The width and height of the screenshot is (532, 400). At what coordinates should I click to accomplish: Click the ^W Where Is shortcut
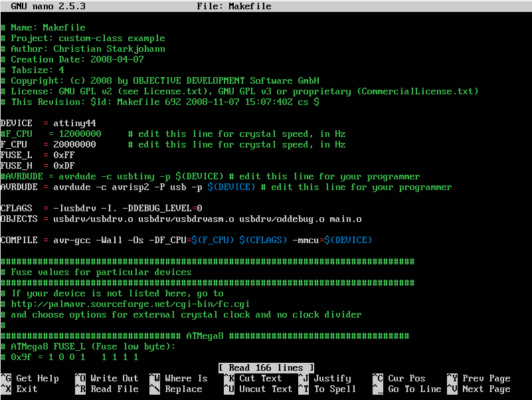(179, 378)
